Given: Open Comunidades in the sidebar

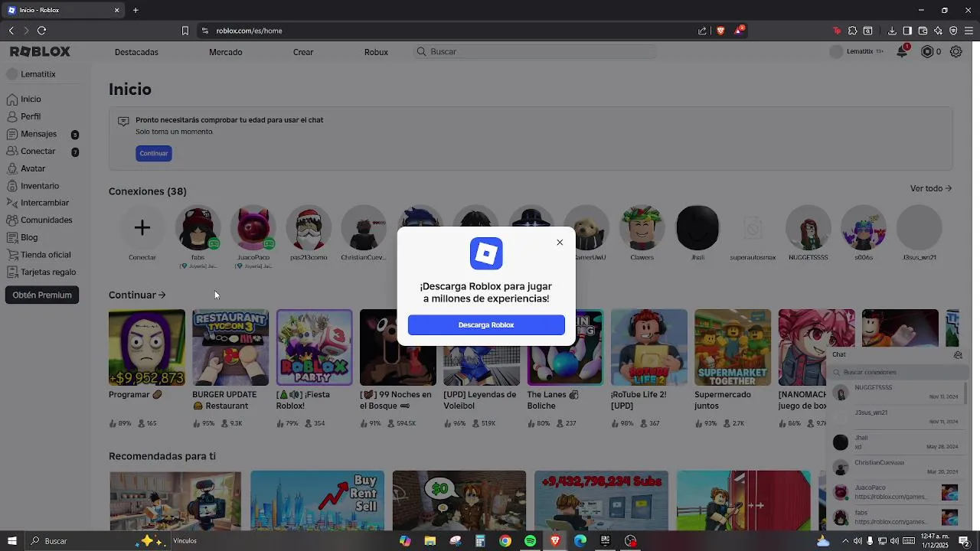Looking at the screenshot, I should pos(46,220).
